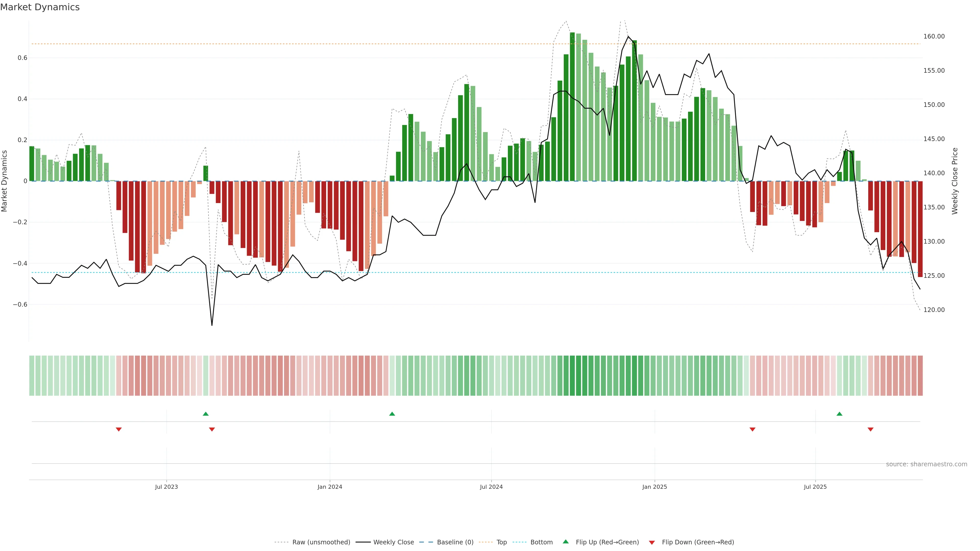
Task: Click the Flip Down red triangle legend icon
Action: point(652,542)
